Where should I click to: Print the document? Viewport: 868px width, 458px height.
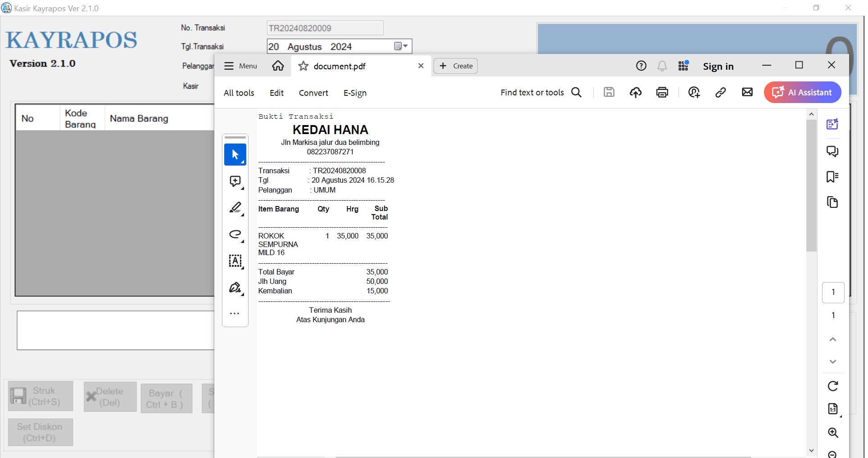point(662,92)
